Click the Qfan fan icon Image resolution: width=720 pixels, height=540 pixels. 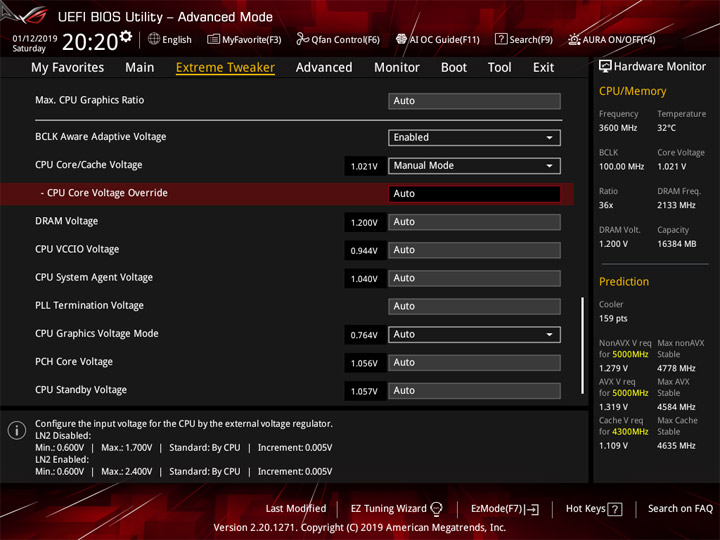[302, 39]
